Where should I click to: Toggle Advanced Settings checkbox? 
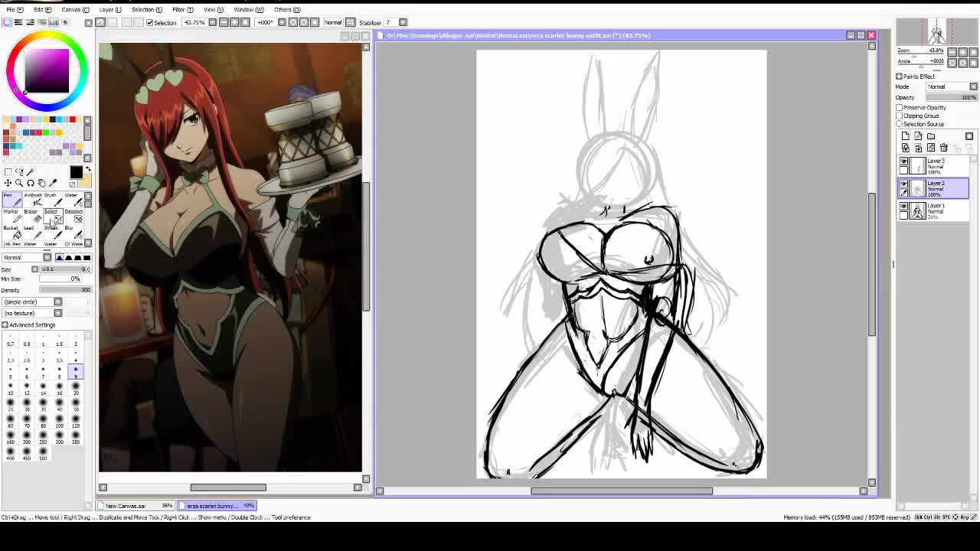(x=5, y=325)
